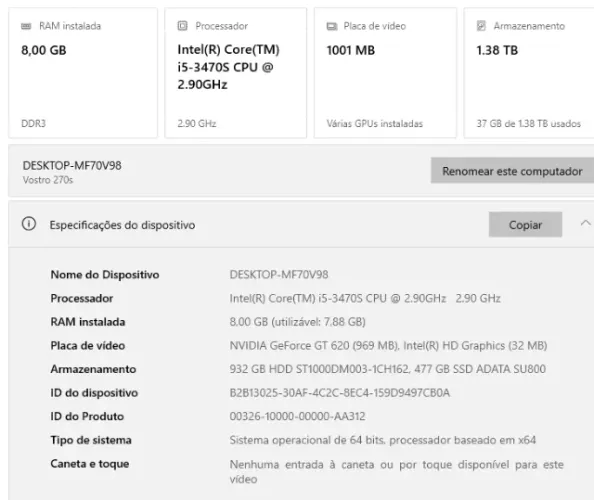The image size is (594, 500).
Task: Collapse the Especificações do dispositivo section chevron
Action: coord(585,223)
